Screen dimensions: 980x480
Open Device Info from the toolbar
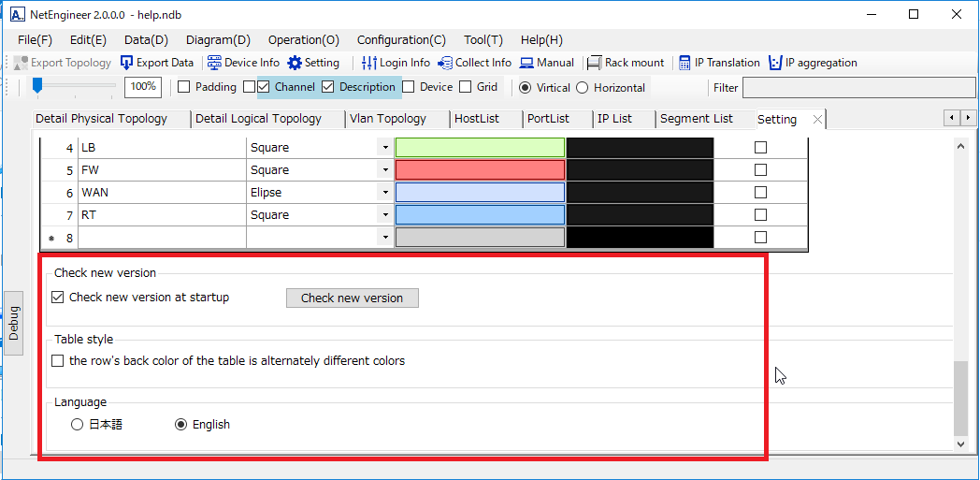click(x=214, y=63)
